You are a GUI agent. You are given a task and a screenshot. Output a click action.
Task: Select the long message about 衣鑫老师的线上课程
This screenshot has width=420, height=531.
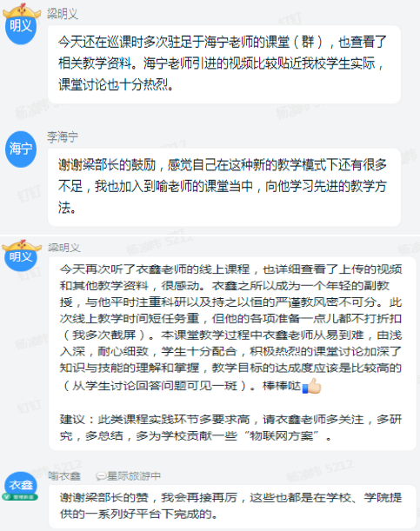[232, 353]
